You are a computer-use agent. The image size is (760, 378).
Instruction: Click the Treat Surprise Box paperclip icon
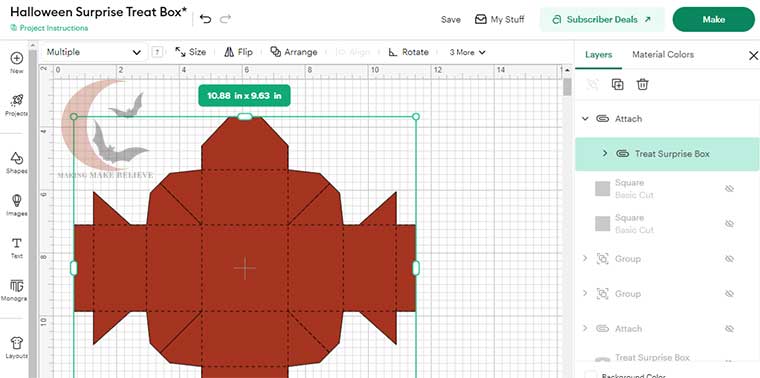(622, 154)
